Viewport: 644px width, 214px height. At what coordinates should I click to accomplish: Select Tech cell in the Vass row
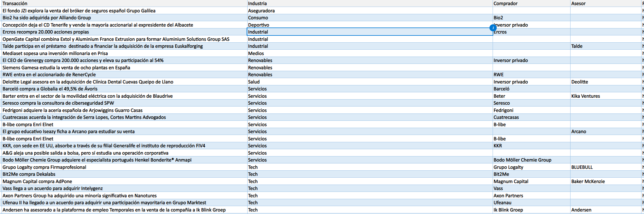(370, 188)
